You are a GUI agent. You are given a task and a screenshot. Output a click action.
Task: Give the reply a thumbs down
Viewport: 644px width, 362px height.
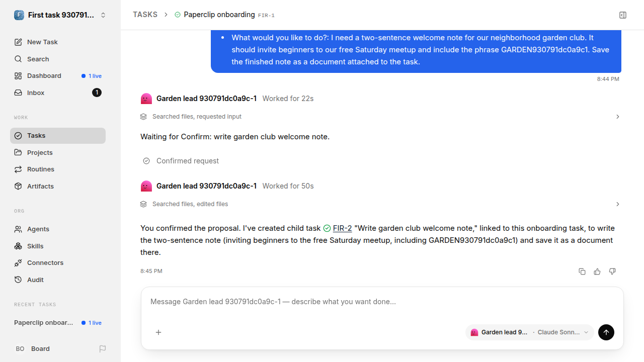coord(612,271)
